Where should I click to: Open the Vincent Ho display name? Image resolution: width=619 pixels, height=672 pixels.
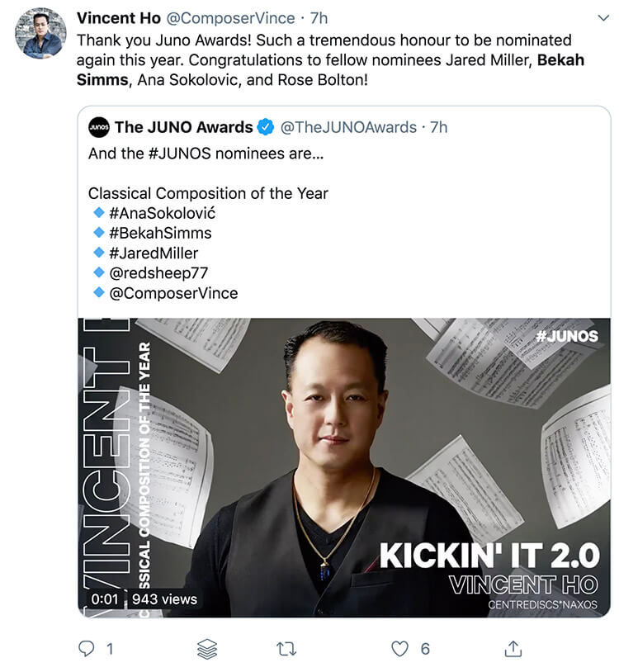click(x=117, y=18)
